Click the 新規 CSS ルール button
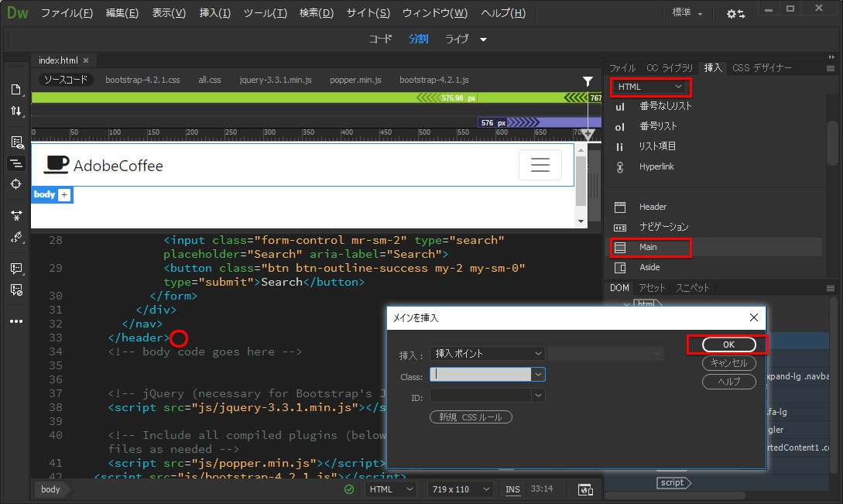 pyautogui.click(x=471, y=417)
